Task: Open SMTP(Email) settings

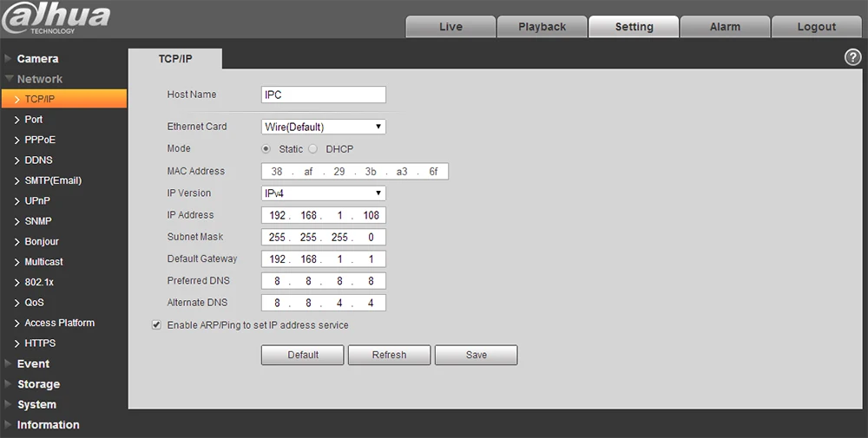Action: (53, 181)
